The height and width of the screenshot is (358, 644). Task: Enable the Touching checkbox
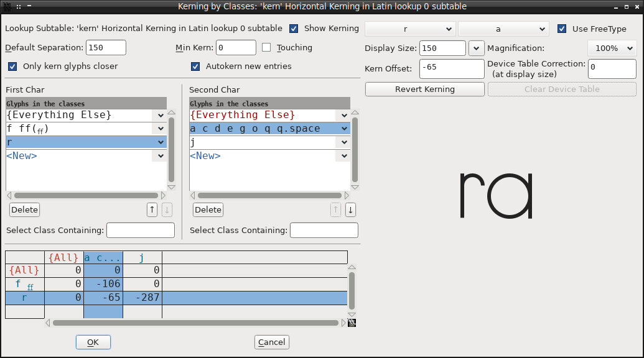266,48
